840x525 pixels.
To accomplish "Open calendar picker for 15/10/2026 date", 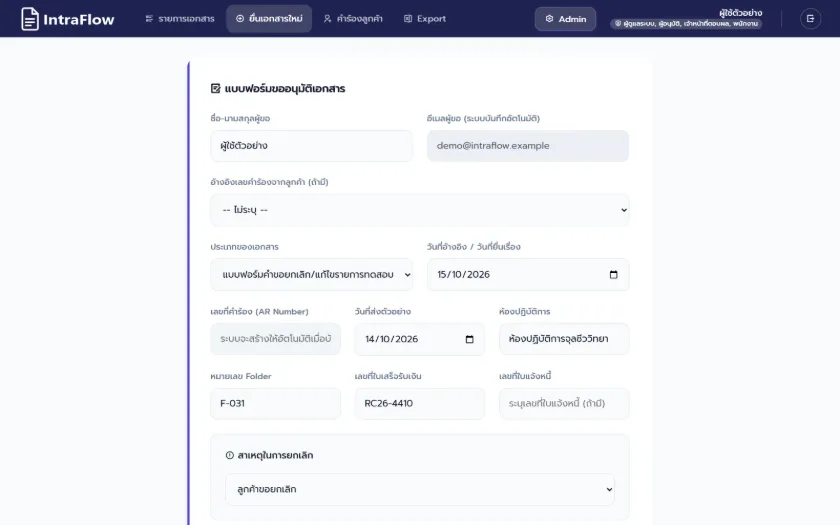I will pos(613,275).
